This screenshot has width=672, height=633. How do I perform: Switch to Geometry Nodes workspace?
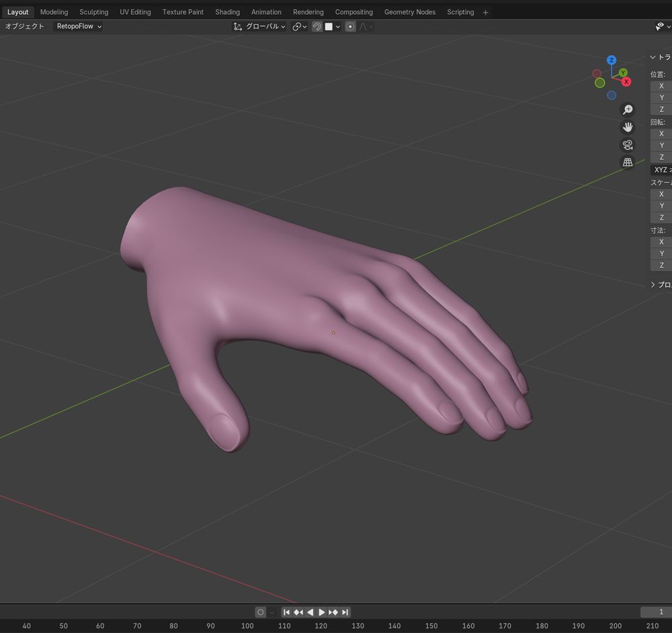pyautogui.click(x=410, y=12)
